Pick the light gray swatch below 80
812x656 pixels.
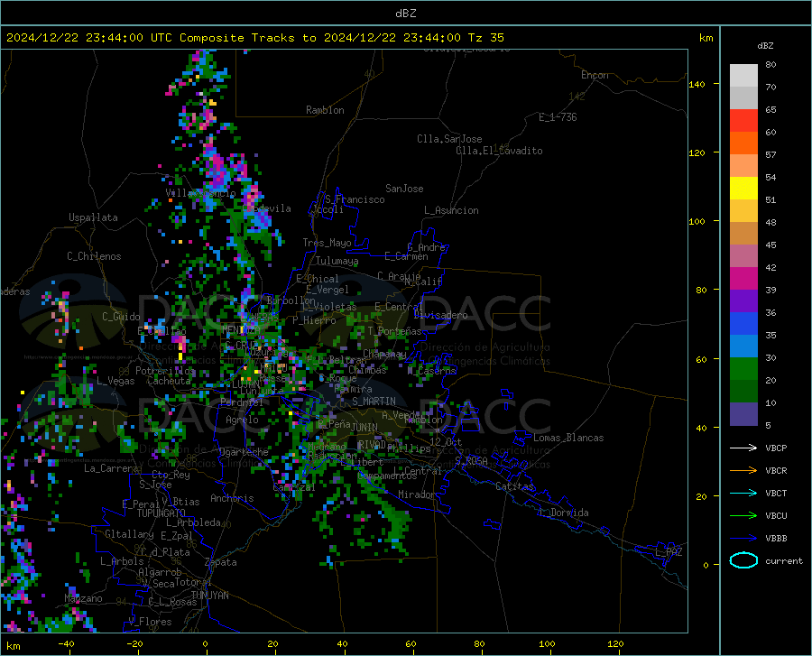[743, 76]
